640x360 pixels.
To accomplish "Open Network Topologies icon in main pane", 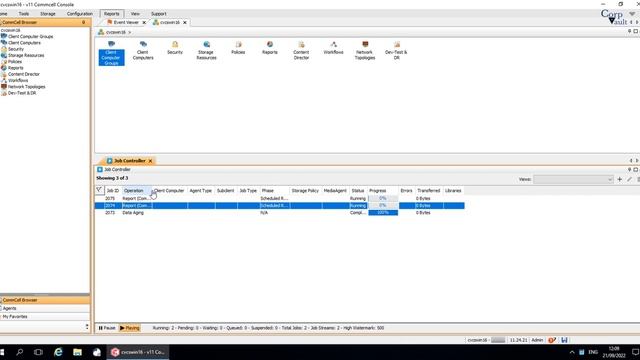I will (364, 51).
